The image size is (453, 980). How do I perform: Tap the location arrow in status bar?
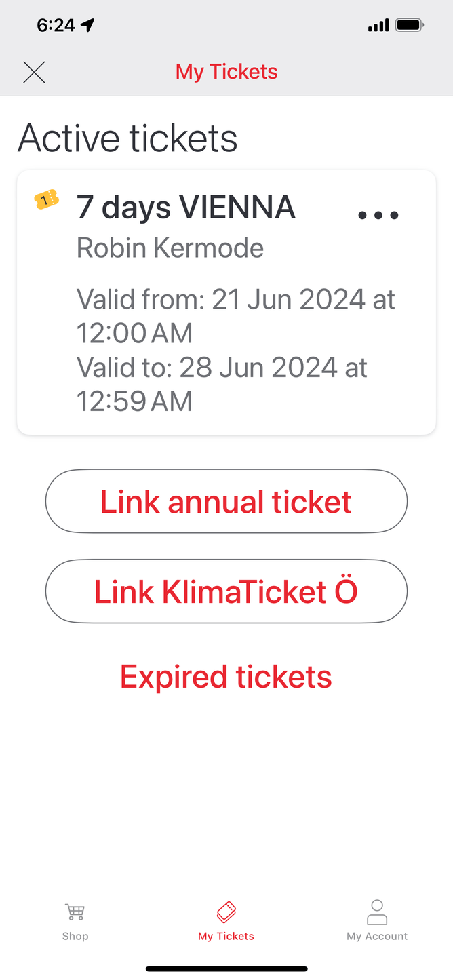pos(88,26)
